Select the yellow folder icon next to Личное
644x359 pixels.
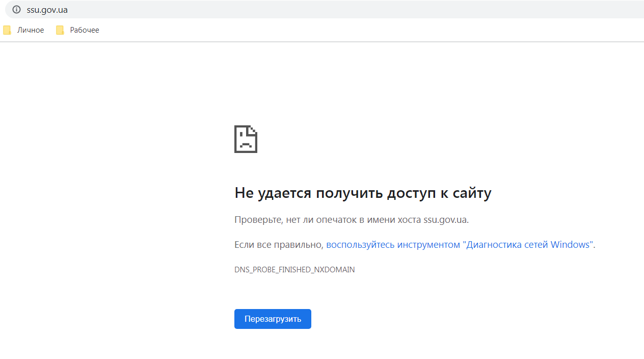pyautogui.click(x=7, y=30)
